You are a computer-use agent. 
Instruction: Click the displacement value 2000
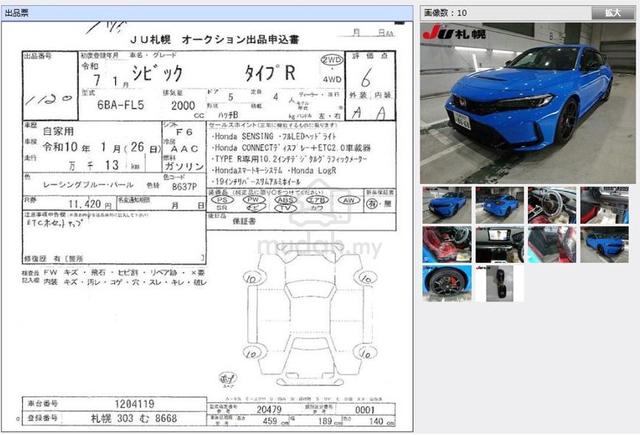coord(183,106)
